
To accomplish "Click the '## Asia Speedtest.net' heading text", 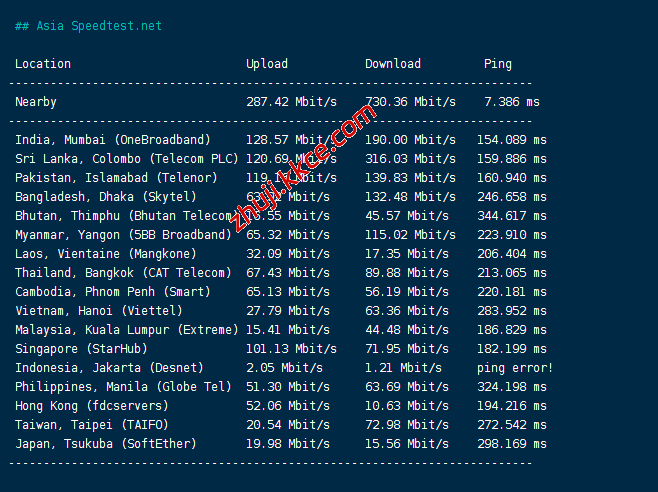I will coord(88,26).
